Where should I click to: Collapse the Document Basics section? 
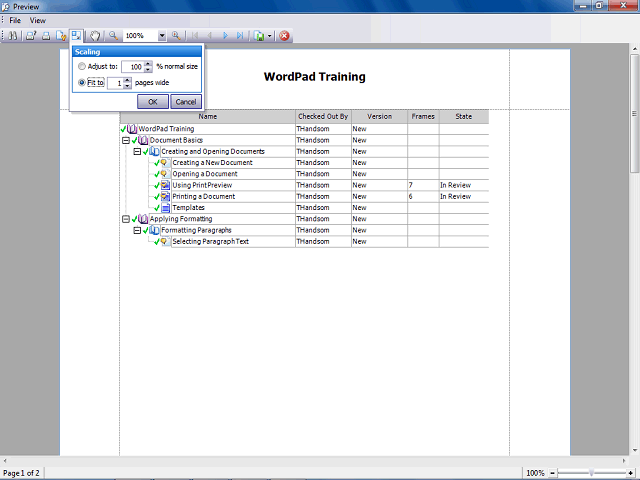click(126, 140)
